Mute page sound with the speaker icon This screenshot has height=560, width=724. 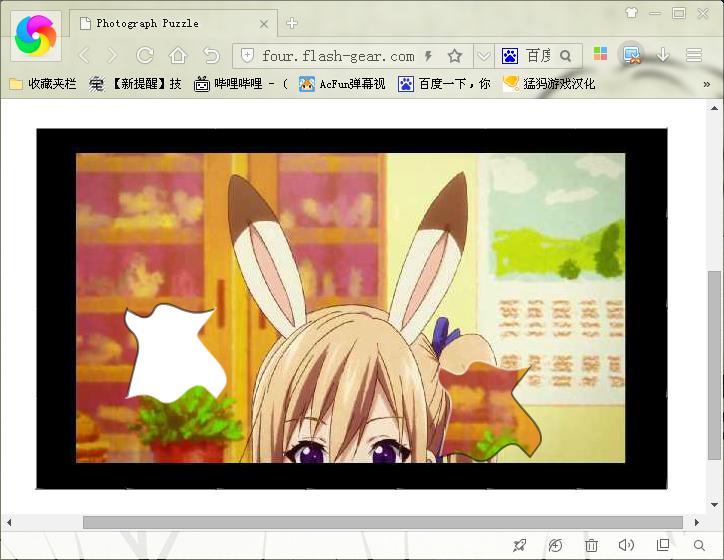pyautogui.click(x=627, y=545)
